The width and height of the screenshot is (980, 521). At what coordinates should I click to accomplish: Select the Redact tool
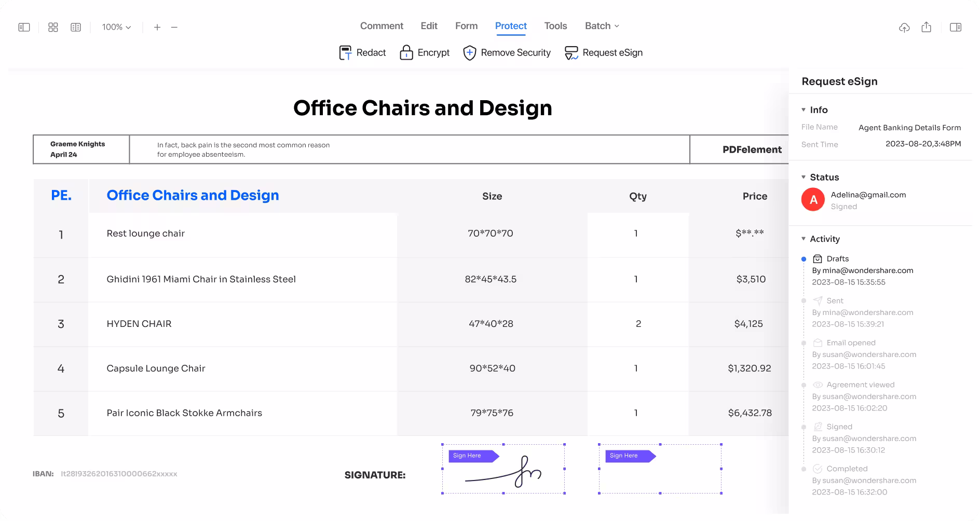tap(362, 52)
